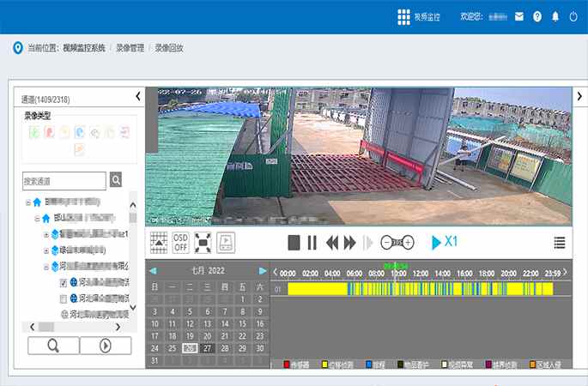Image resolution: width=588 pixels, height=386 pixels.
Task: Collapse the left channel panel
Action: tap(137, 97)
